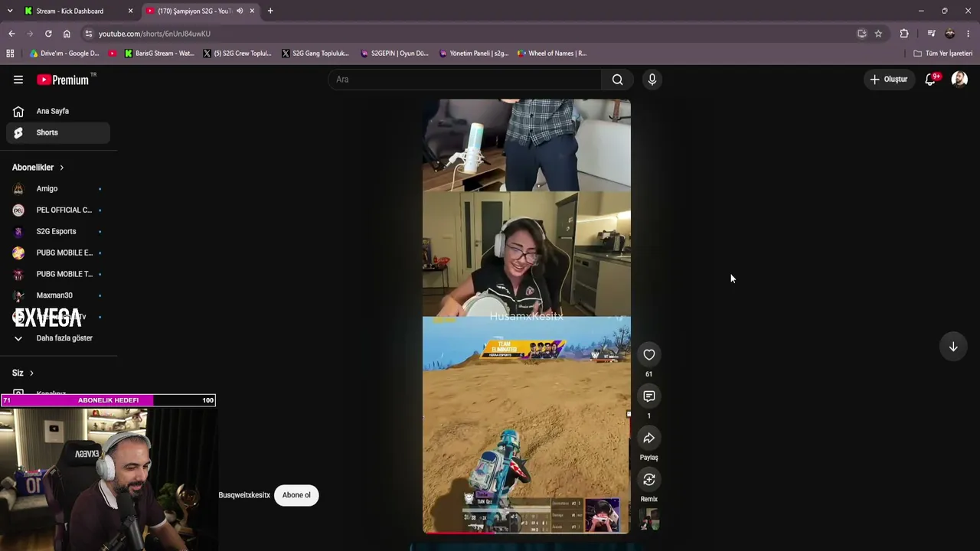This screenshot has height=551, width=980.
Task: Open the media controls button
Action: [931, 34]
